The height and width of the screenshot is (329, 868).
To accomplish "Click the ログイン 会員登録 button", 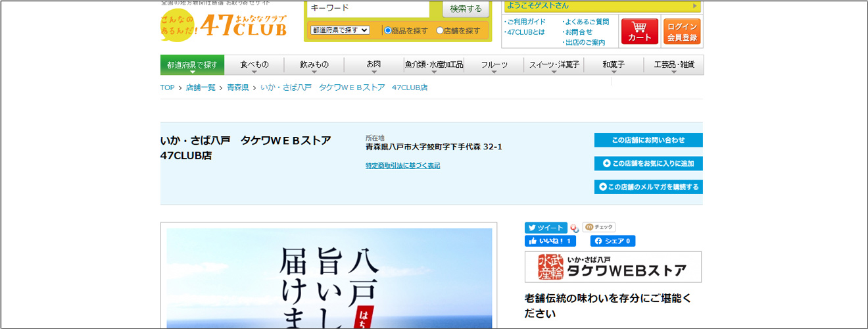I will 682,32.
